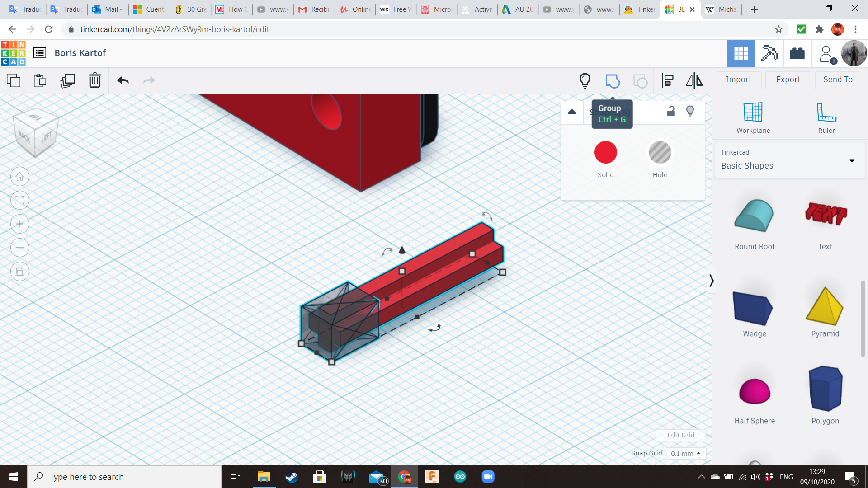Collapse the shape inspector panel
Image resolution: width=868 pixels, height=488 pixels.
(x=572, y=112)
